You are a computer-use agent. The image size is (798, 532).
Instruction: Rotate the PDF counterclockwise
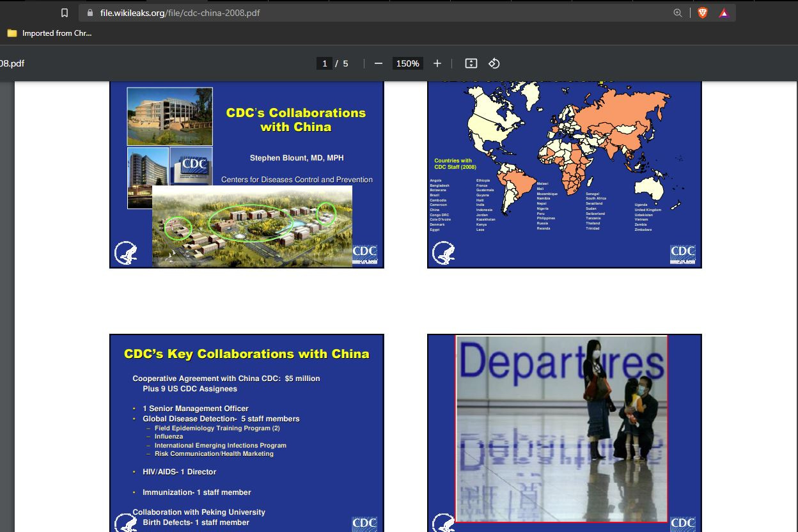pos(494,63)
